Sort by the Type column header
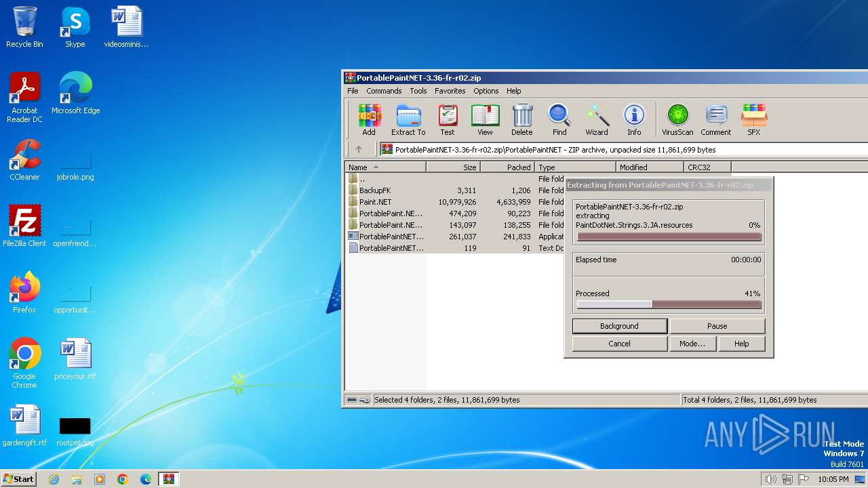Viewport: 868px width, 488px height. click(x=575, y=167)
